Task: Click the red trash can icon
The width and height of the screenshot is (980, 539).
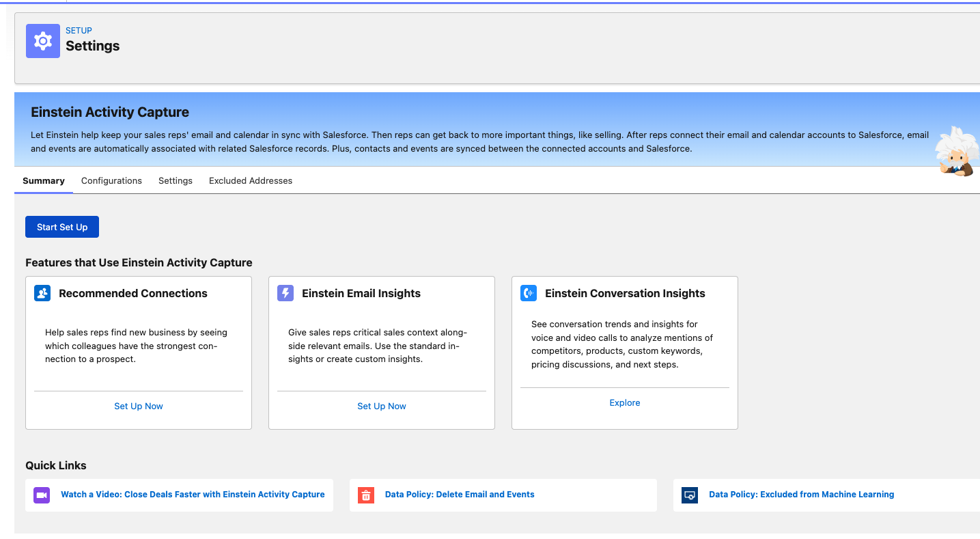Action: point(366,495)
